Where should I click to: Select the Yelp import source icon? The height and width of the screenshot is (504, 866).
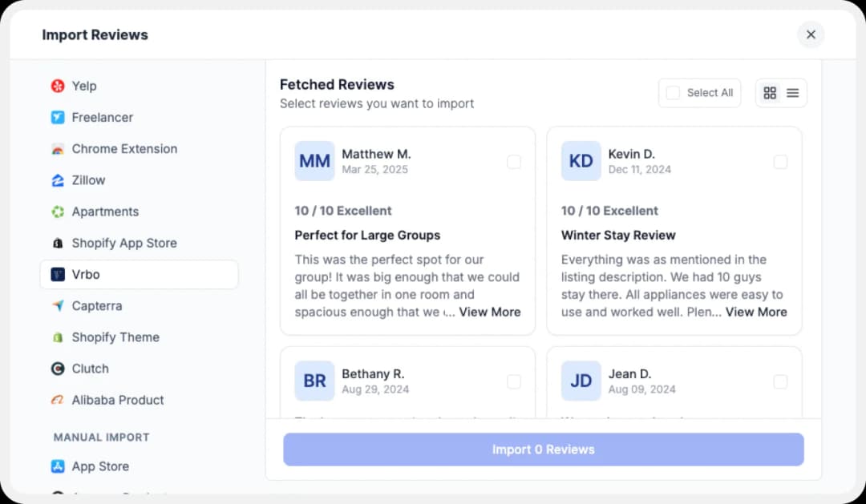point(56,86)
